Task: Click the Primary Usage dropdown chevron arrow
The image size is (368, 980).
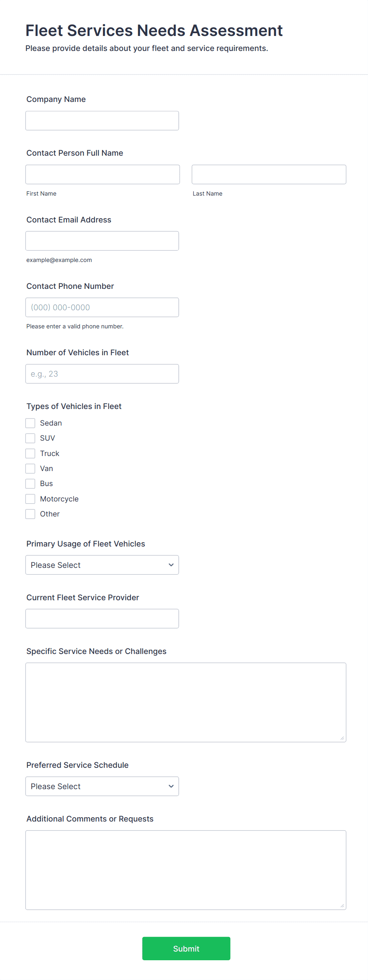Action: click(171, 565)
